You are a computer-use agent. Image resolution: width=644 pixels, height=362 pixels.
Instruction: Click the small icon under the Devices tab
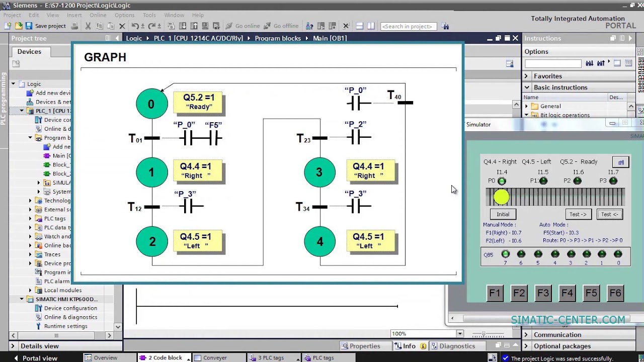(x=16, y=63)
